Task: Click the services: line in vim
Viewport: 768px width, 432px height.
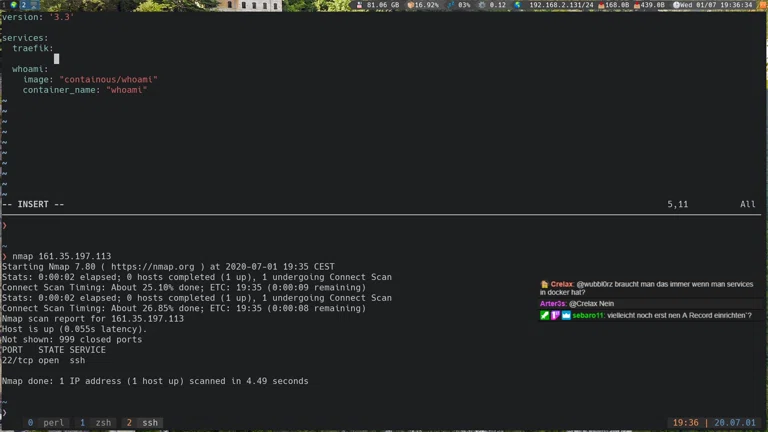Action: [25, 38]
